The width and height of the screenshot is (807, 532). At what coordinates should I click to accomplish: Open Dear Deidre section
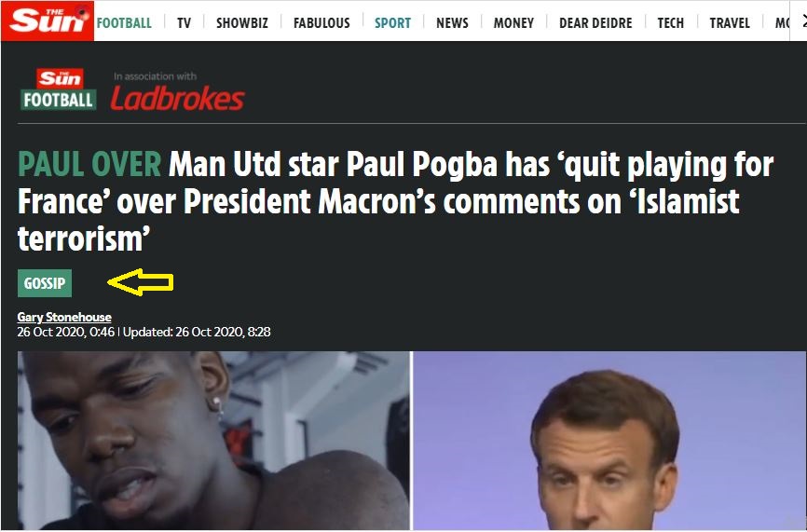tap(595, 23)
